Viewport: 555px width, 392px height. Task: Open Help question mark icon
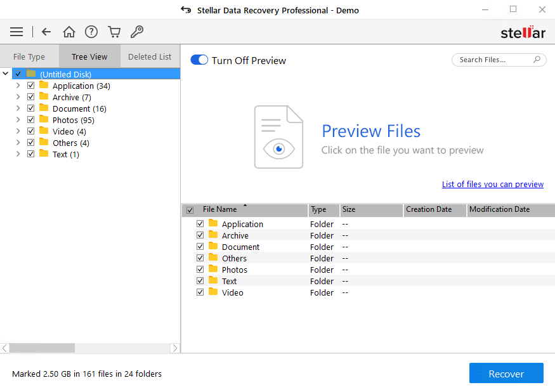(x=91, y=32)
